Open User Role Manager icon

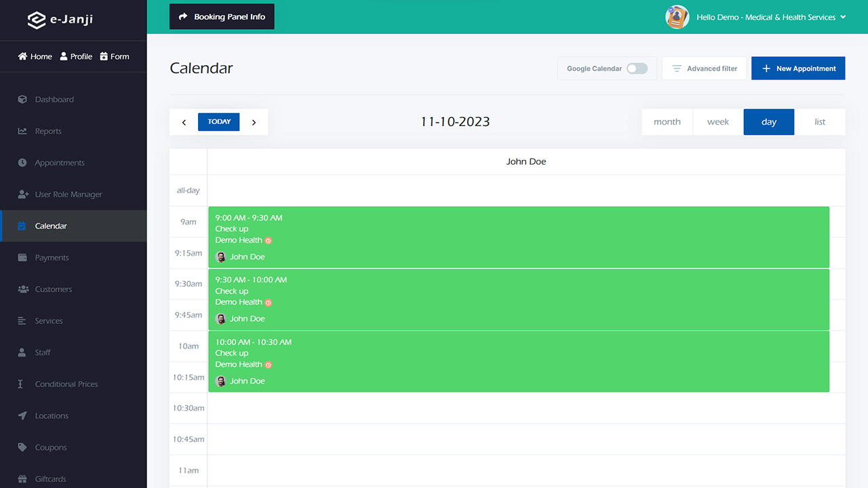click(x=22, y=195)
